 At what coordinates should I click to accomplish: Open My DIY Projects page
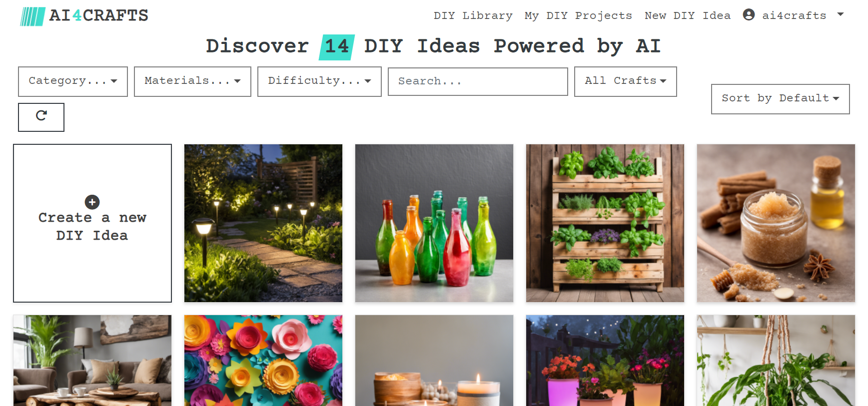(578, 15)
